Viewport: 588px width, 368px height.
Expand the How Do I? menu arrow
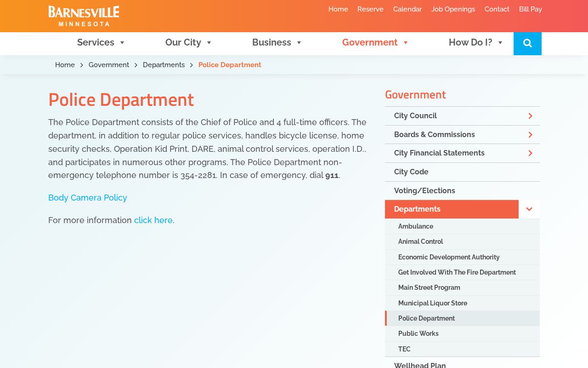(x=500, y=43)
